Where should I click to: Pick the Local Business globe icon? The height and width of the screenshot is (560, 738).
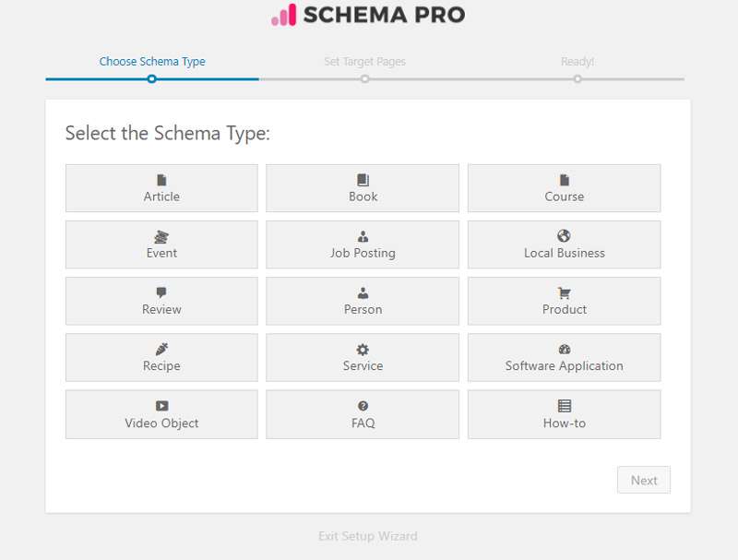click(x=565, y=236)
